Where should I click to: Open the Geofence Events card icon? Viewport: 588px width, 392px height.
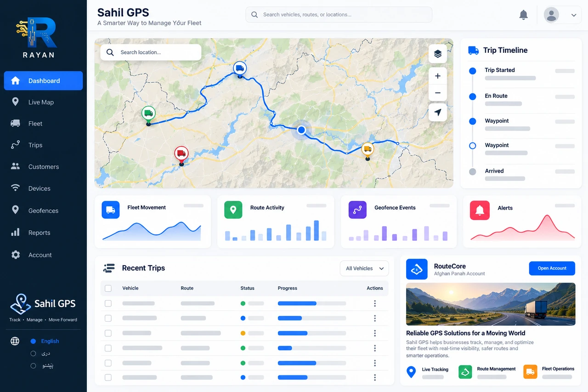[357, 210]
